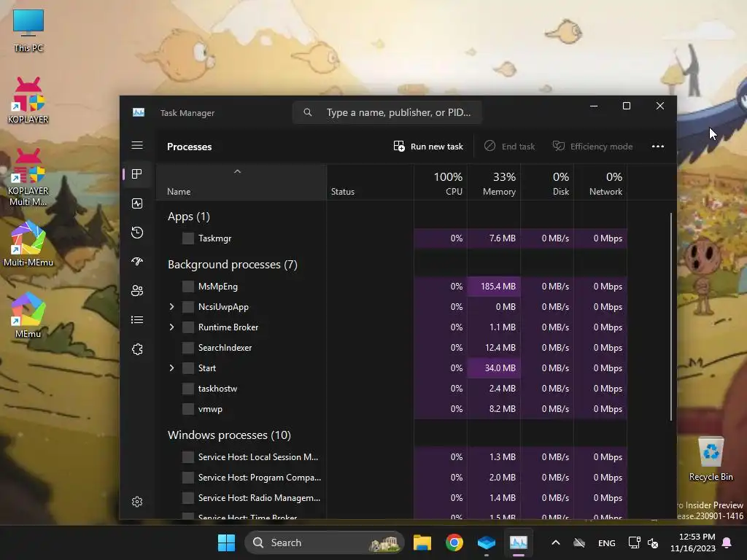Image resolution: width=747 pixels, height=560 pixels.
Task: Click the ENG language indicator
Action: click(x=606, y=542)
